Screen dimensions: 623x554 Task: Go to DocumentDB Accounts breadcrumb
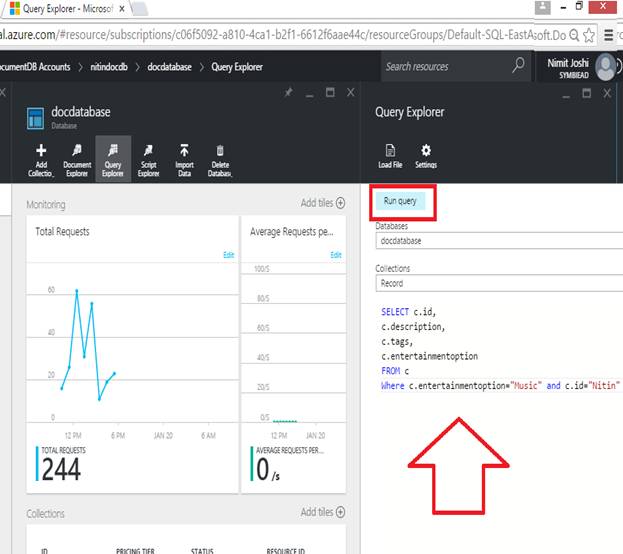35,67
